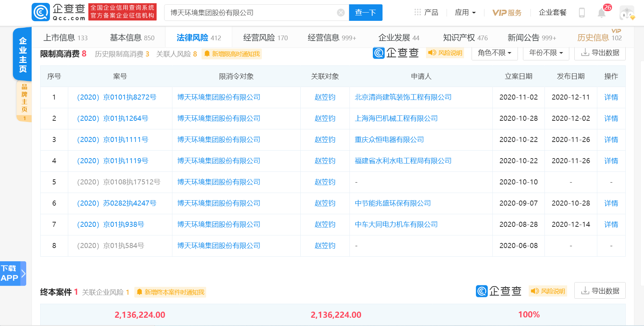Click the 企业主页 side tab
Image resolution: width=644 pixels, height=326 pixels.
(x=23, y=54)
